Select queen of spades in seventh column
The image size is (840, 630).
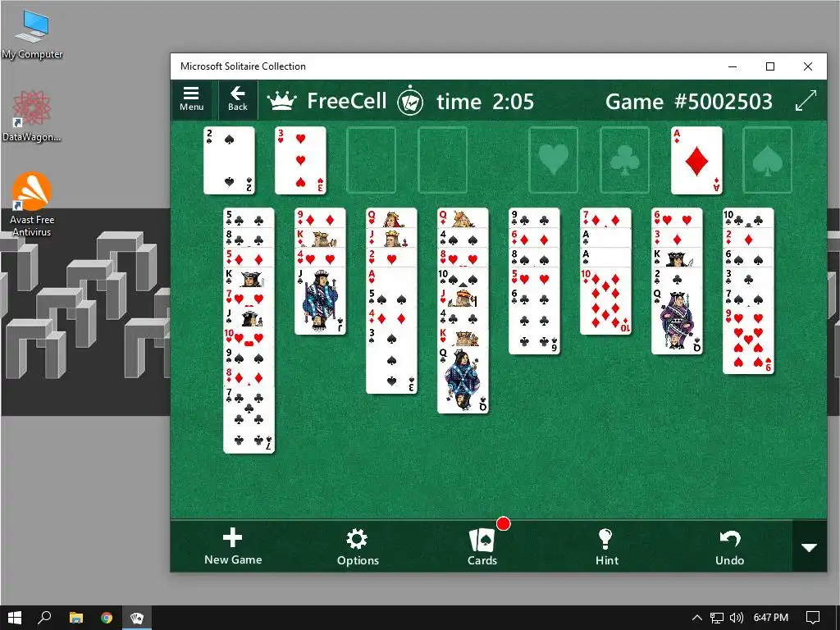[677, 321]
